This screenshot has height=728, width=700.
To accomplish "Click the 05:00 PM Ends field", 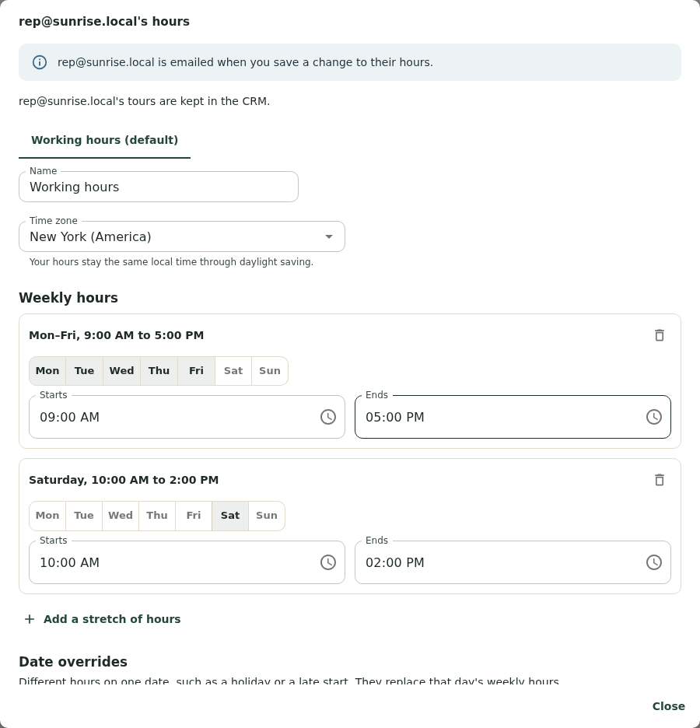I will 513,417.
